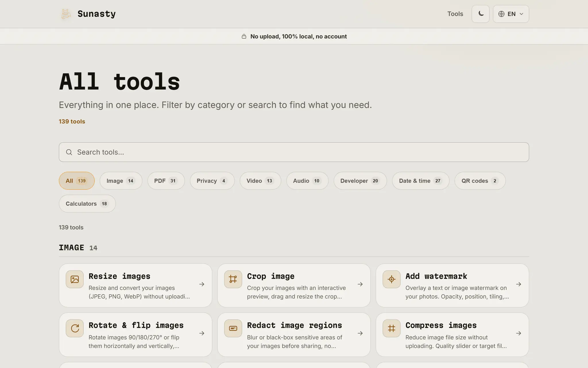This screenshot has height=368, width=588.
Task: Open the EN language dropdown
Action: click(511, 14)
